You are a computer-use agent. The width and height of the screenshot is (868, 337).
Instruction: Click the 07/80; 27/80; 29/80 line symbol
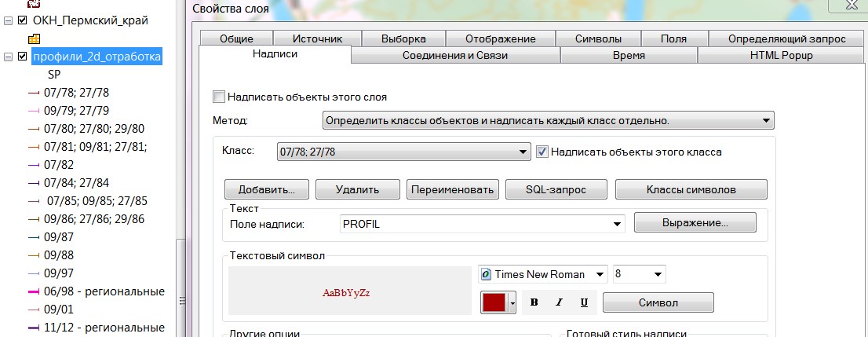34,129
